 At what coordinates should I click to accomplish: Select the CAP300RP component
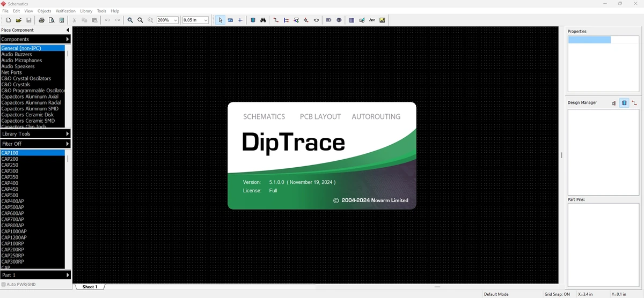(x=32, y=262)
